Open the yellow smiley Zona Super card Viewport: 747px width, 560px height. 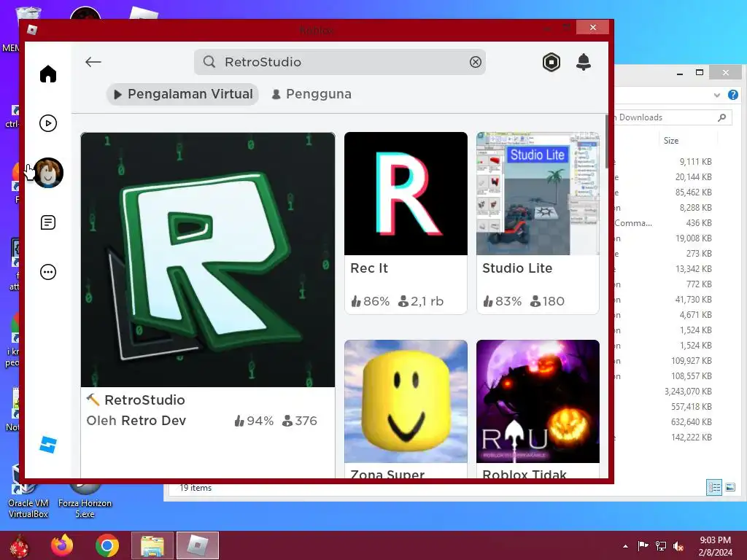click(x=406, y=408)
